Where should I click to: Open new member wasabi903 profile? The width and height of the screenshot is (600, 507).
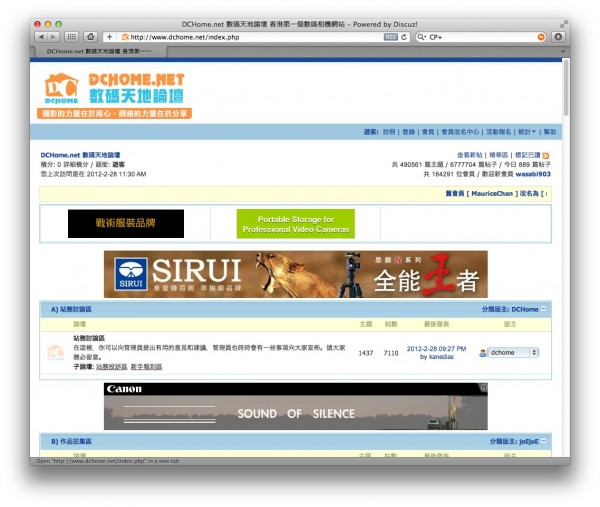(533, 174)
